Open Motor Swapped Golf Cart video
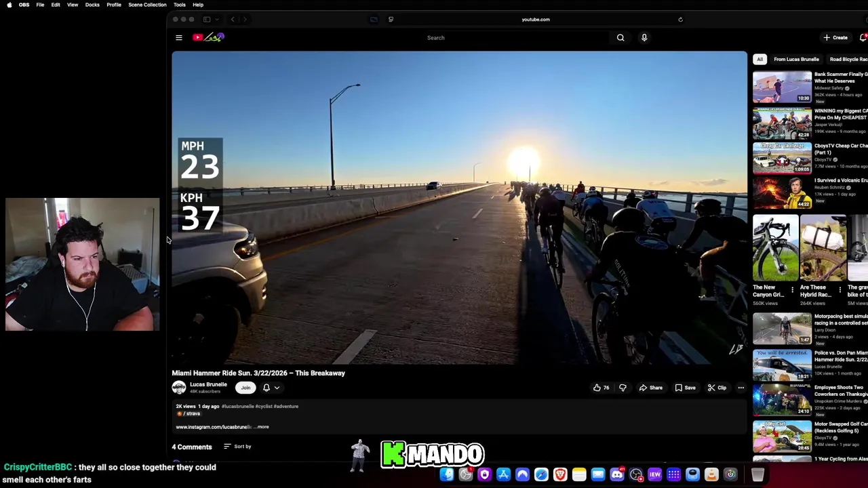Viewport: 868px width, 488px height. pos(782,436)
